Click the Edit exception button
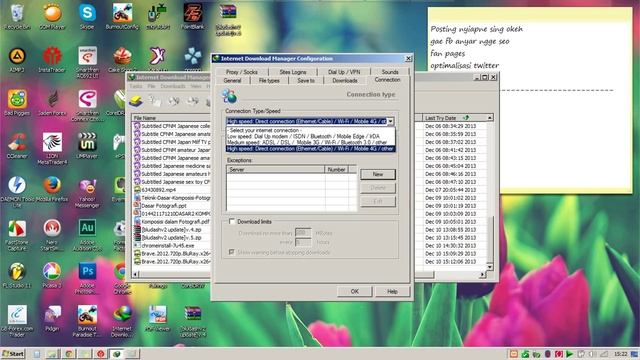Image resolution: width=640 pixels, height=360 pixels. [378, 201]
